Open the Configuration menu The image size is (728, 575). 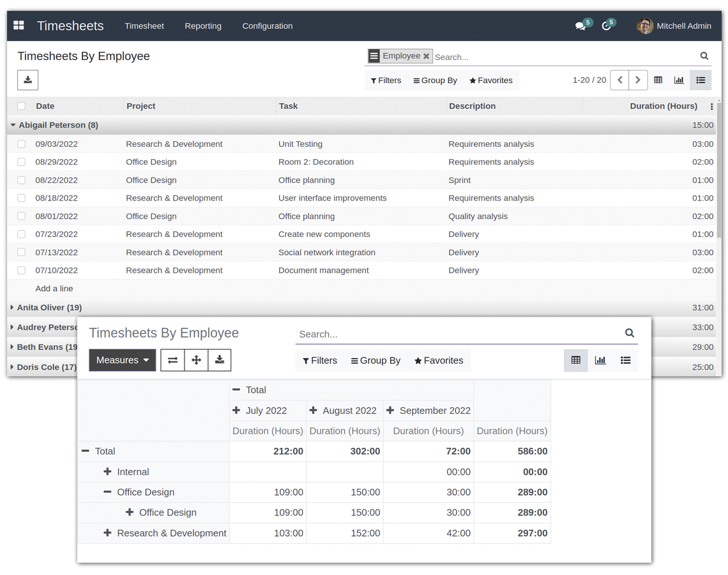(267, 26)
